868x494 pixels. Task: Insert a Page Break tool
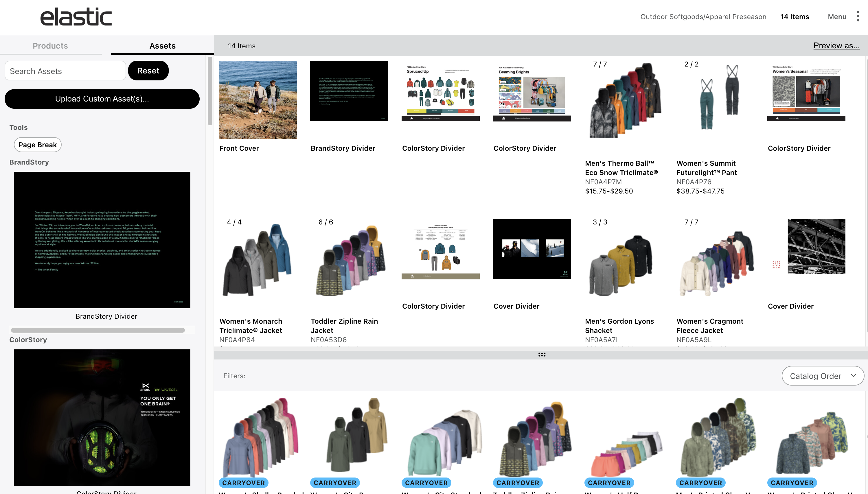click(x=37, y=145)
